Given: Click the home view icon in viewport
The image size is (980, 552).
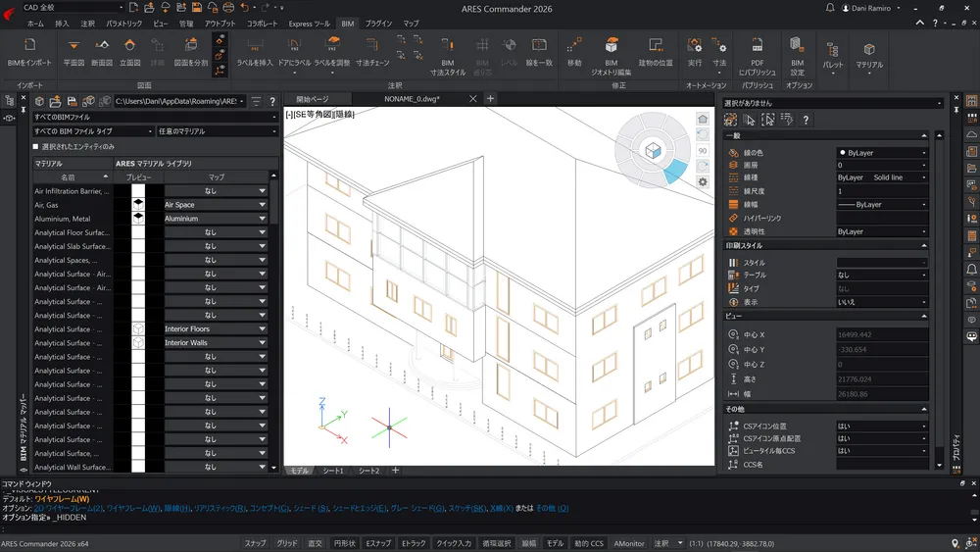Looking at the screenshot, I should 703,119.
